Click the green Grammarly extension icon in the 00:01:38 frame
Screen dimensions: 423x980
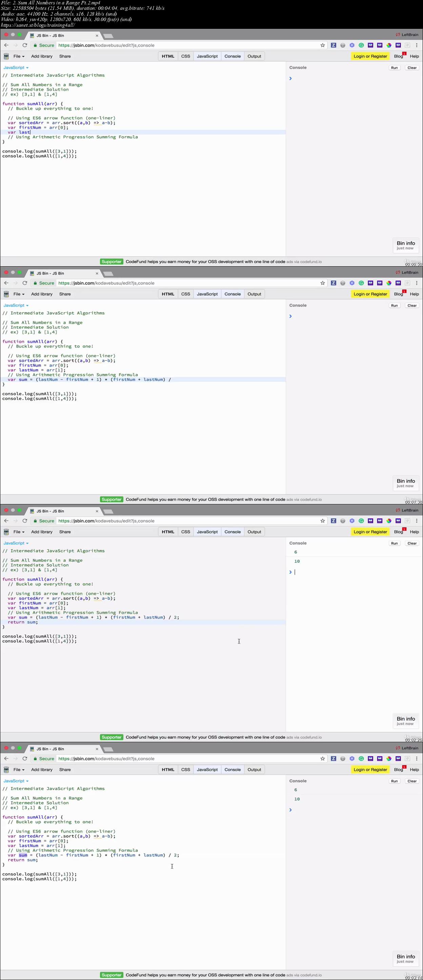pos(361,283)
